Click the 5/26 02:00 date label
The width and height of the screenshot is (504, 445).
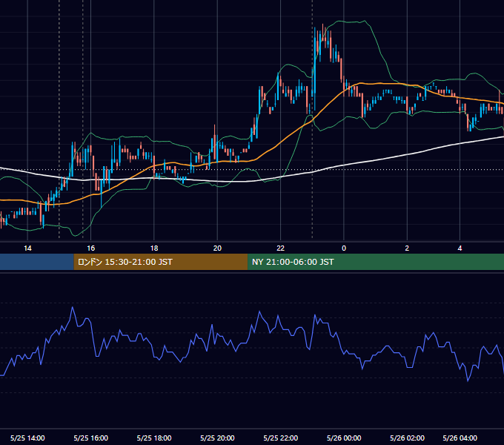click(x=407, y=438)
